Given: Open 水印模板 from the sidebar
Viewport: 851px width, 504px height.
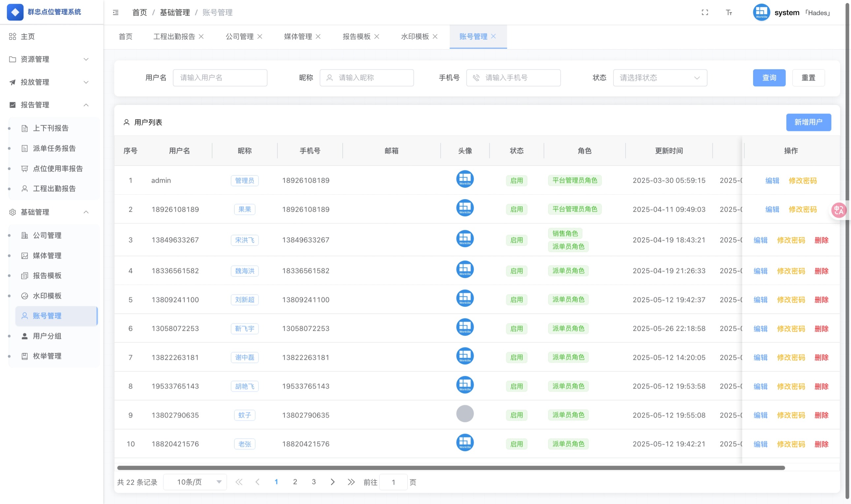Looking at the screenshot, I should pos(47,296).
